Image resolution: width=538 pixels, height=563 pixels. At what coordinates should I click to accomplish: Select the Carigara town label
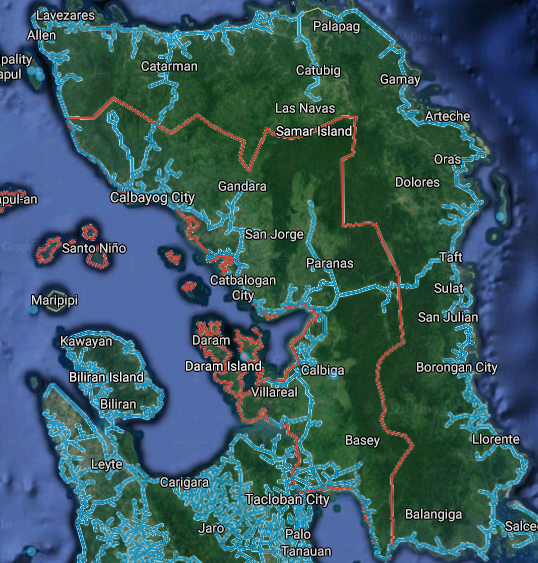coord(184,482)
